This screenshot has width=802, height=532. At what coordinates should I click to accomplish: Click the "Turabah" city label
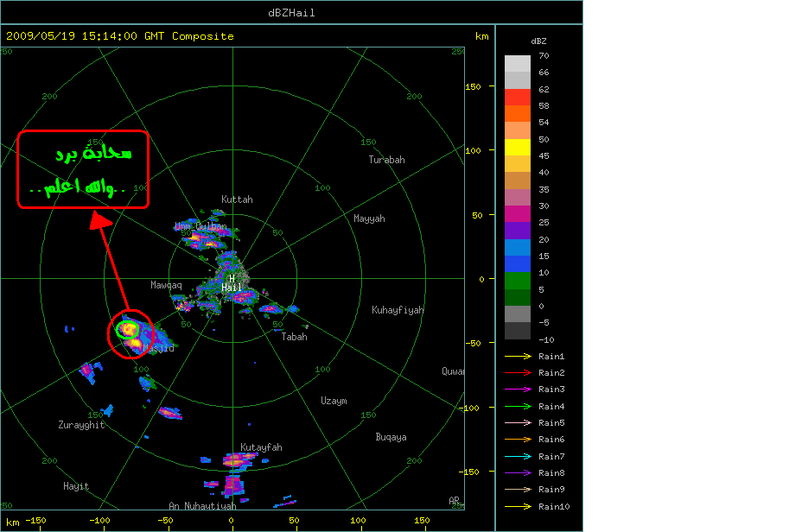coord(386,160)
